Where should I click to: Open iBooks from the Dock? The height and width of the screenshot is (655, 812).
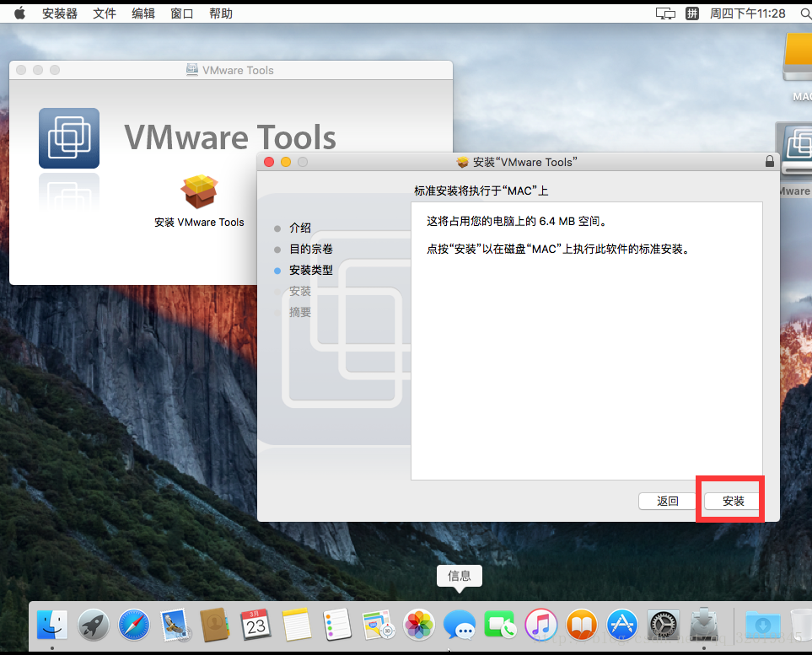tap(582, 625)
